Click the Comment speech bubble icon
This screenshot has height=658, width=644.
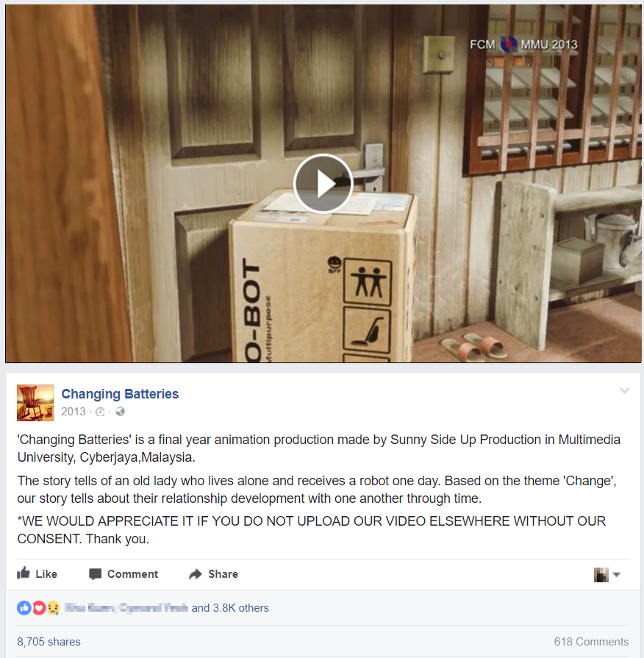pos(96,574)
